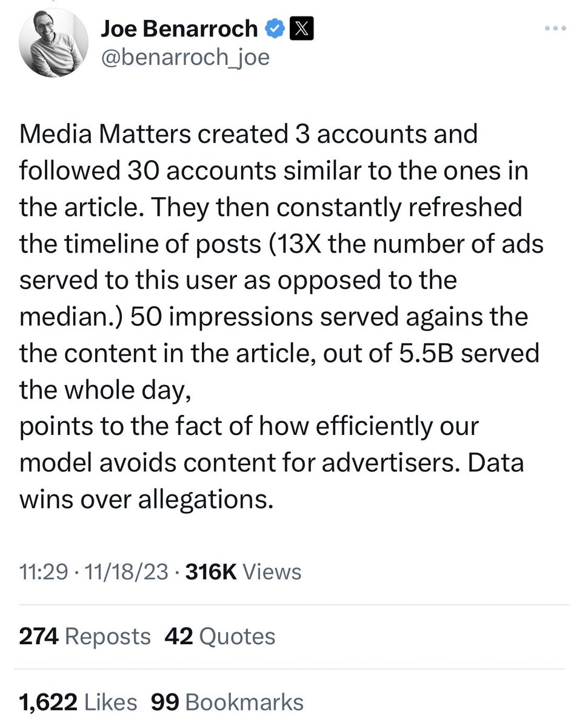
Task: Click the 99 Bookmarks count
Action: click(x=227, y=702)
